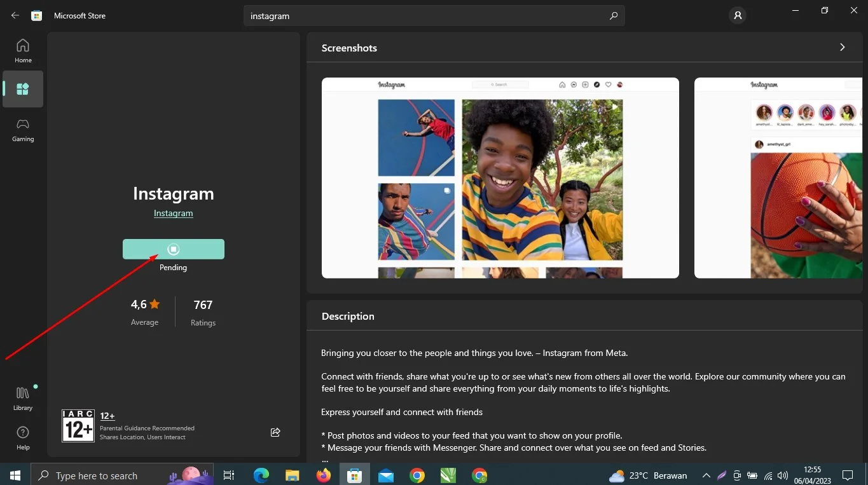Launch first Chrome icon on taskbar
868x485 pixels.
(x=417, y=475)
